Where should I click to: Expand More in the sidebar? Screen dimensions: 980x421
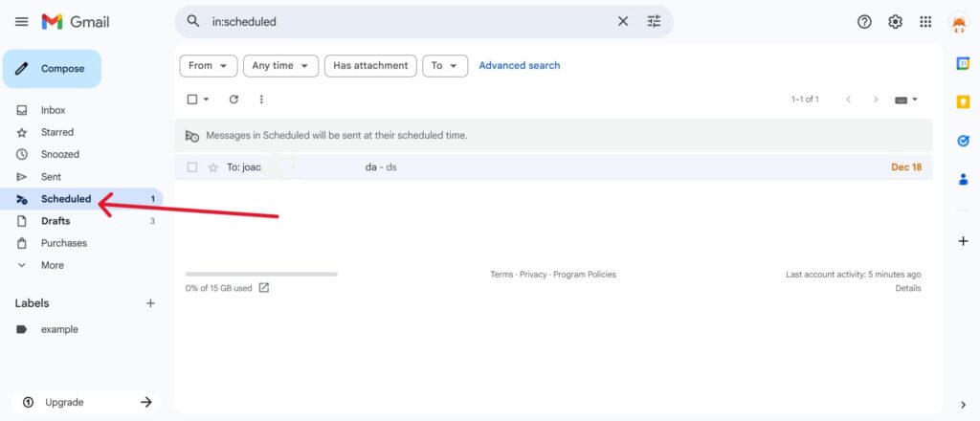(x=81, y=265)
